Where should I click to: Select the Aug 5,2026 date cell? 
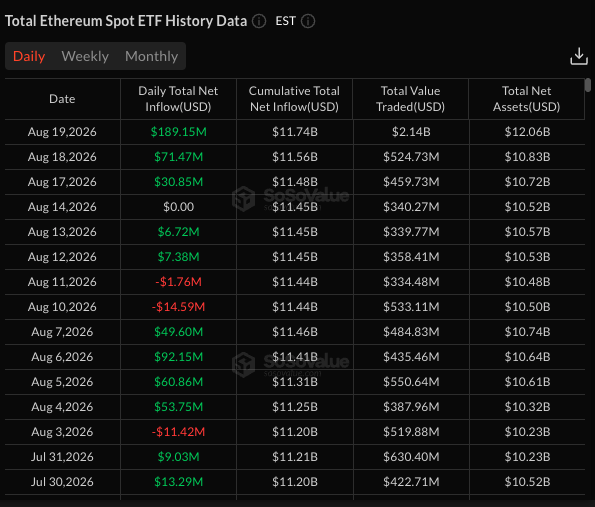click(62, 383)
